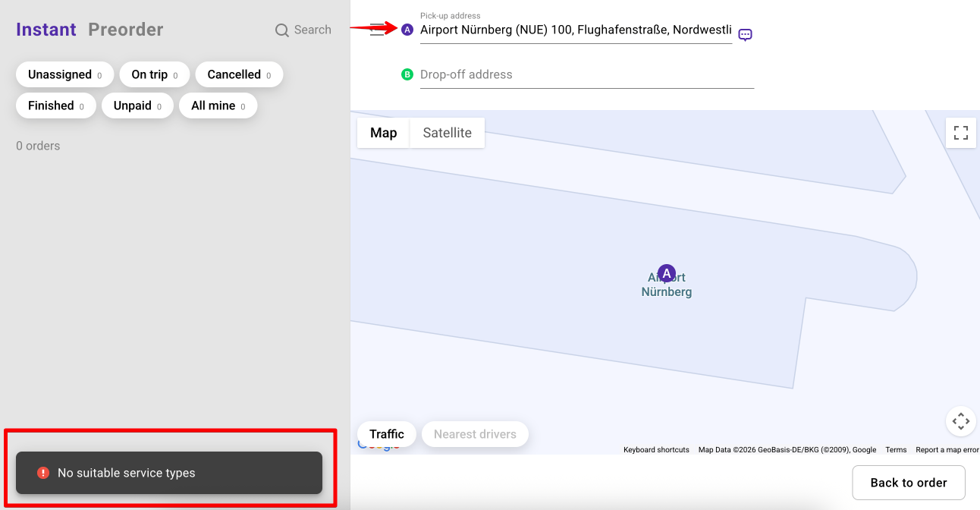
Task: Click the '0 orders' count text
Action: coord(38,146)
